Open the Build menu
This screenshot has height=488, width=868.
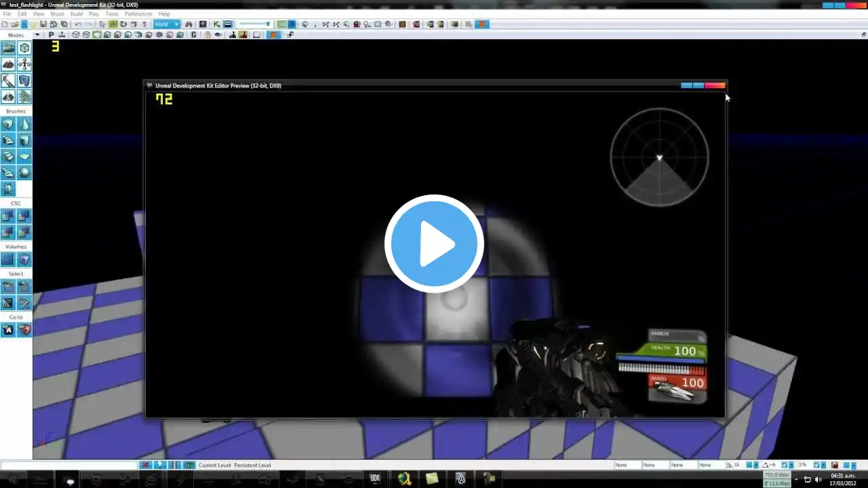(77, 14)
